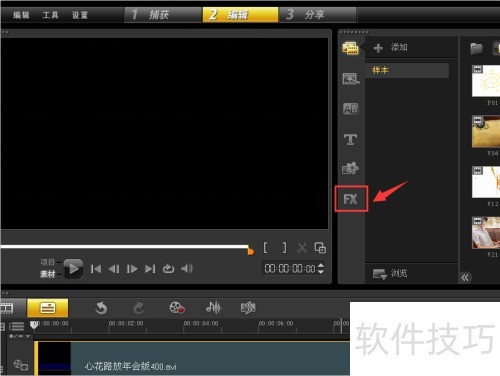The image size is (500, 376).
Task: Adjust timecode with spinner arrows
Action: 321,269
